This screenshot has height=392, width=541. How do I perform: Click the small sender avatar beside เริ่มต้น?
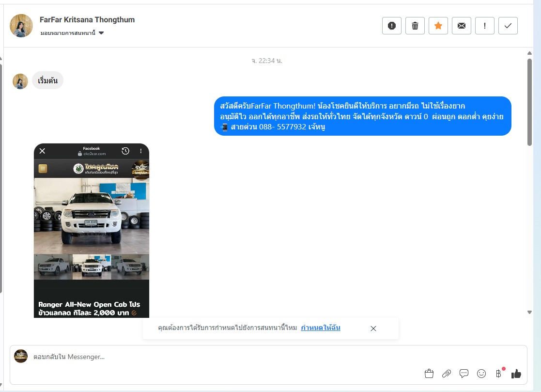20,81
